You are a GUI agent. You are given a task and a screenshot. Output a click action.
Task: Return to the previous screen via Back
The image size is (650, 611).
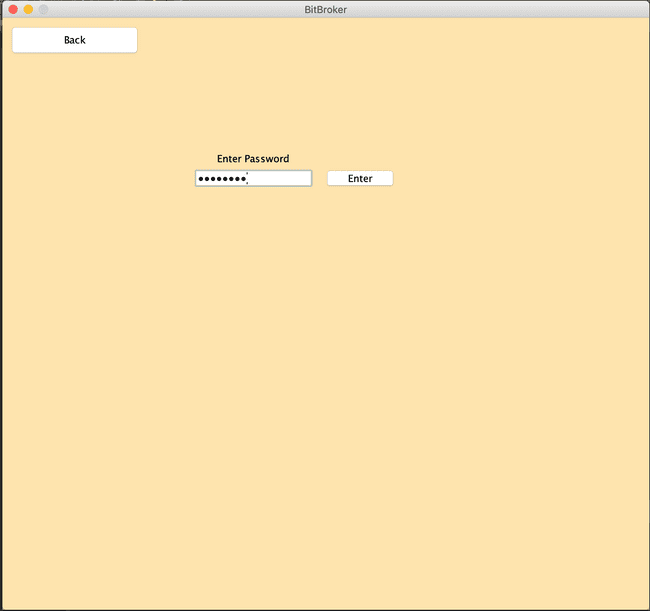74,40
